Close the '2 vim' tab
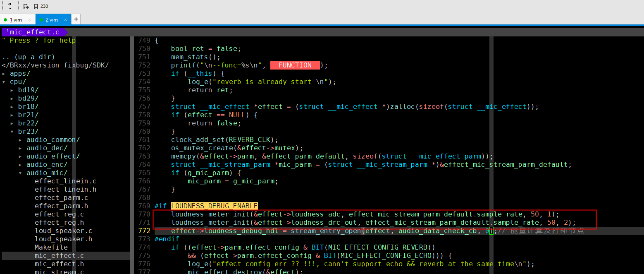 (x=65, y=19)
